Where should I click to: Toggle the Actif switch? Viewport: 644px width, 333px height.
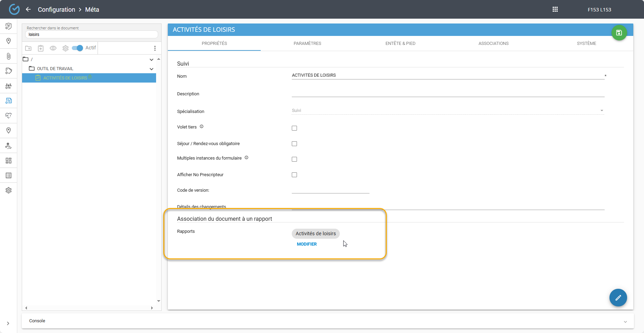(77, 48)
